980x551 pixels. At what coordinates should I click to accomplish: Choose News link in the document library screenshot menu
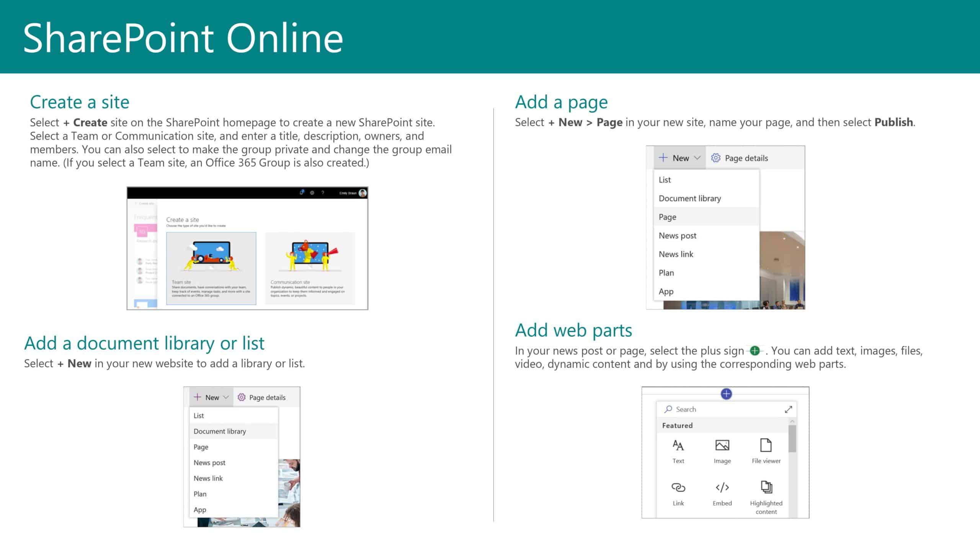point(234,478)
